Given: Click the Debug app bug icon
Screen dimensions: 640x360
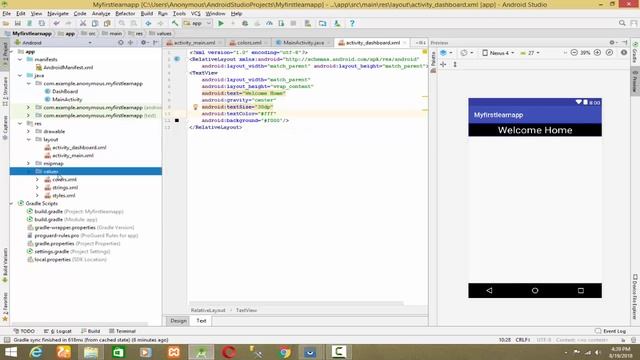Looking at the screenshot, I should point(245,23).
